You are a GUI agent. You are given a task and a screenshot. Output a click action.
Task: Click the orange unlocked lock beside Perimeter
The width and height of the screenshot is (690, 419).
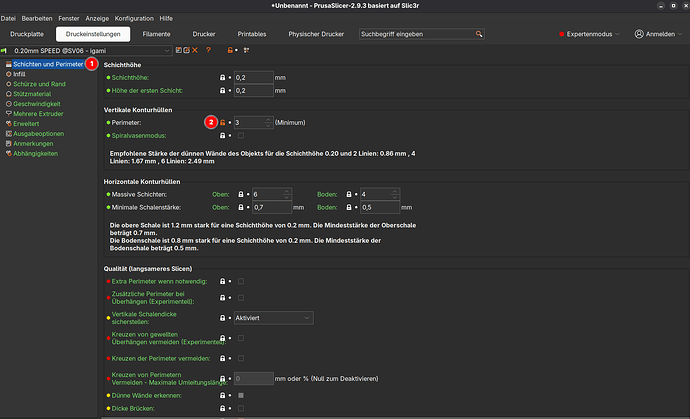point(223,122)
